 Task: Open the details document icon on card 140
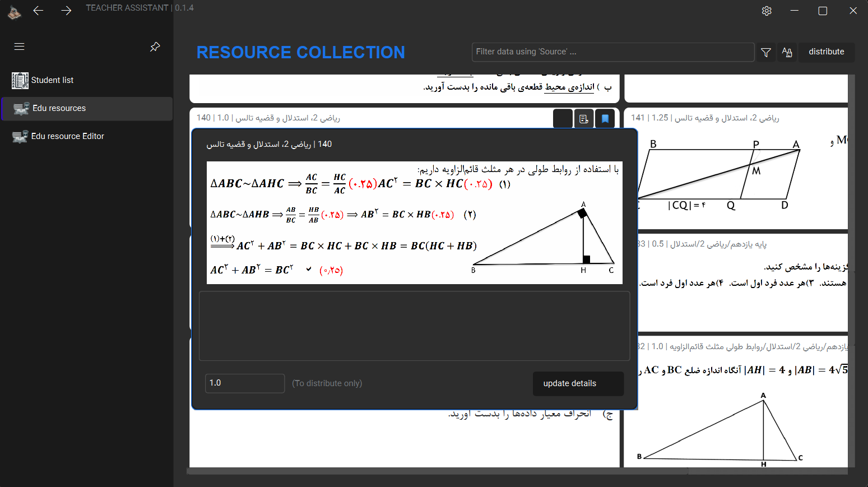click(x=584, y=118)
